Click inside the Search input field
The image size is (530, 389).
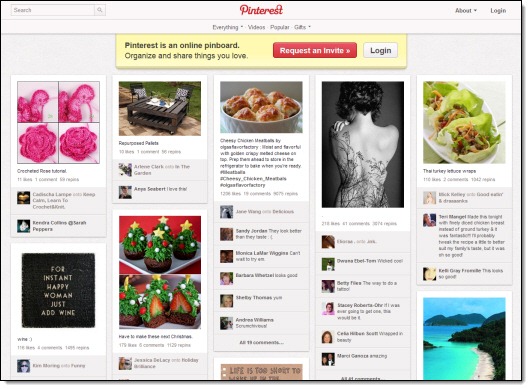coord(53,10)
